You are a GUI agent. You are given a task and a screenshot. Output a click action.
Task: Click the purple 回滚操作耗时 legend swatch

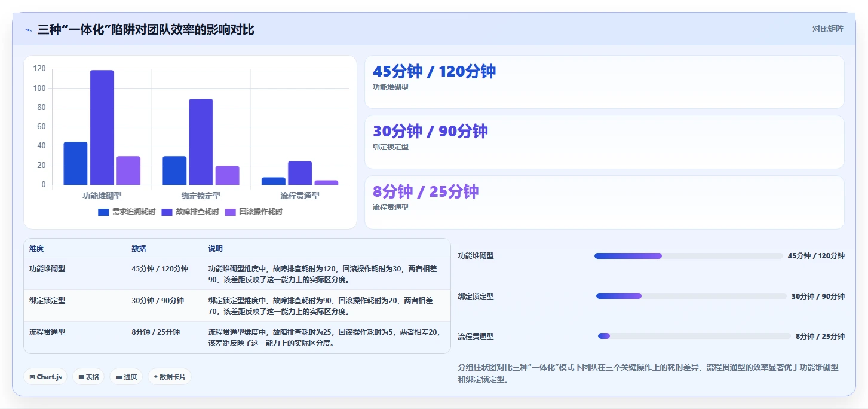click(230, 212)
